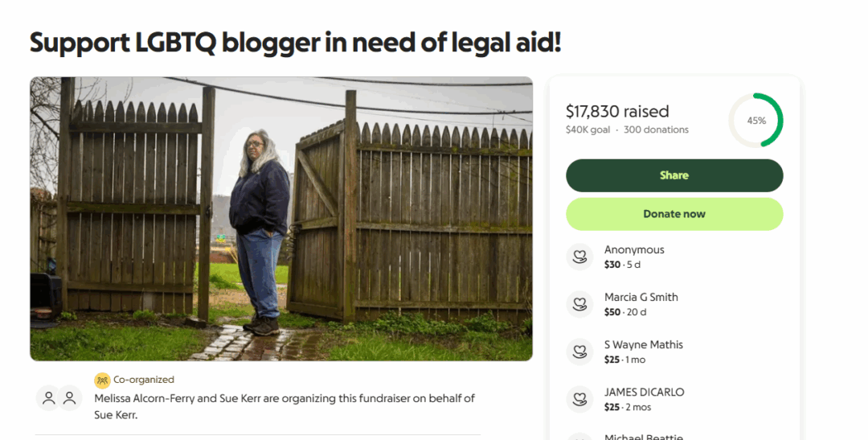The height and width of the screenshot is (440, 868).
Task: Select the Marcia G Smith donor name
Action: 641,297
